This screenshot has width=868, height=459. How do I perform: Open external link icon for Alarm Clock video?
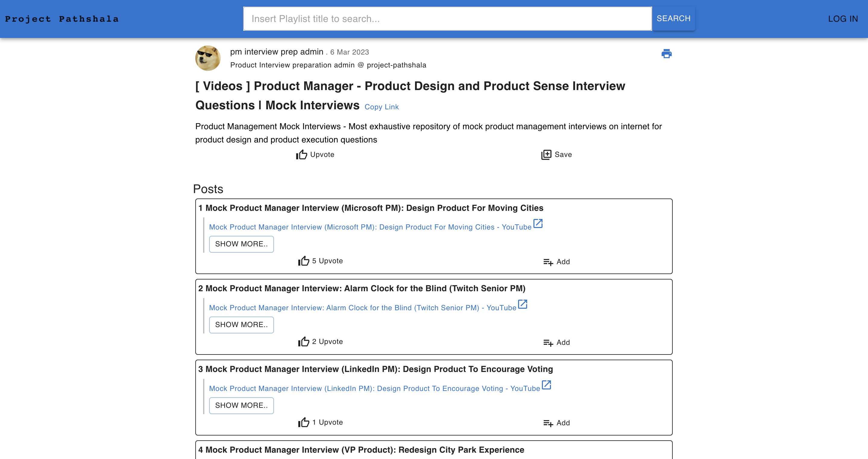click(522, 304)
